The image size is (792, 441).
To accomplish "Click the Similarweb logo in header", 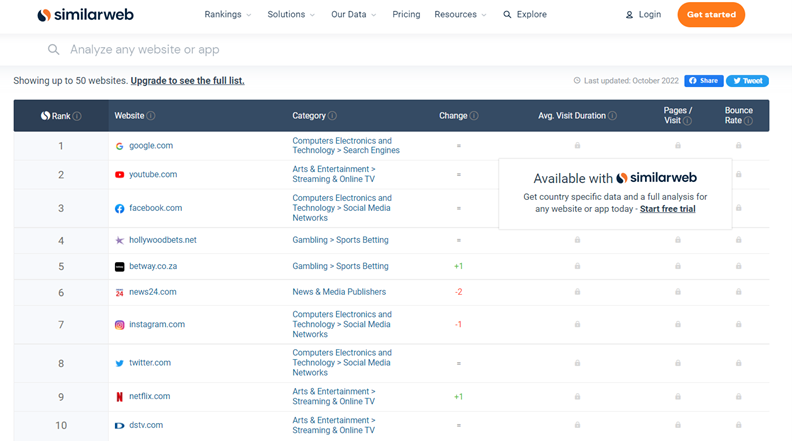I will pos(85,15).
